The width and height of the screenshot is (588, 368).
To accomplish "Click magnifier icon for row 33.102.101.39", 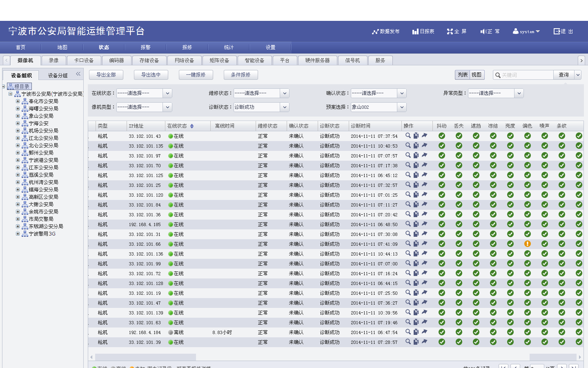I will coord(408,342).
